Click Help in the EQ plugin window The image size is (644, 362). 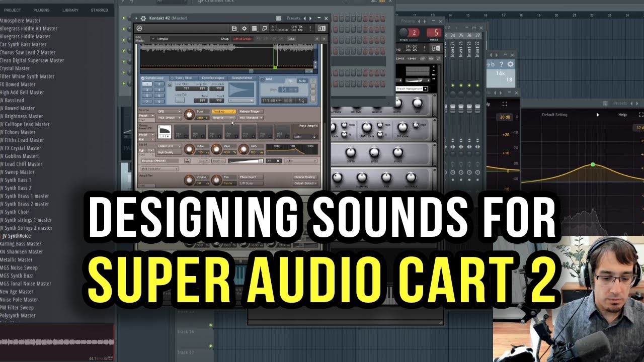click(x=622, y=115)
